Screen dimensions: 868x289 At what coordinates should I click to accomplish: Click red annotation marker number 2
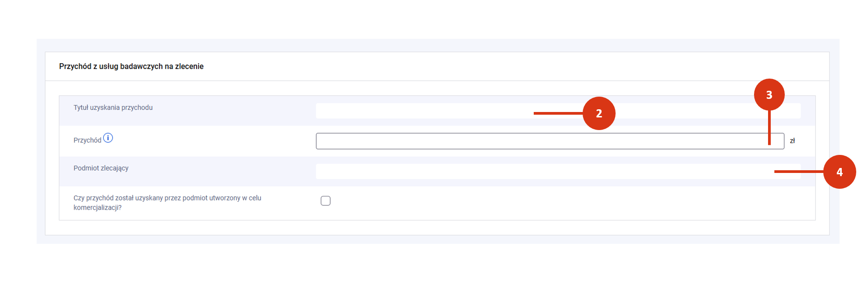point(599,113)
